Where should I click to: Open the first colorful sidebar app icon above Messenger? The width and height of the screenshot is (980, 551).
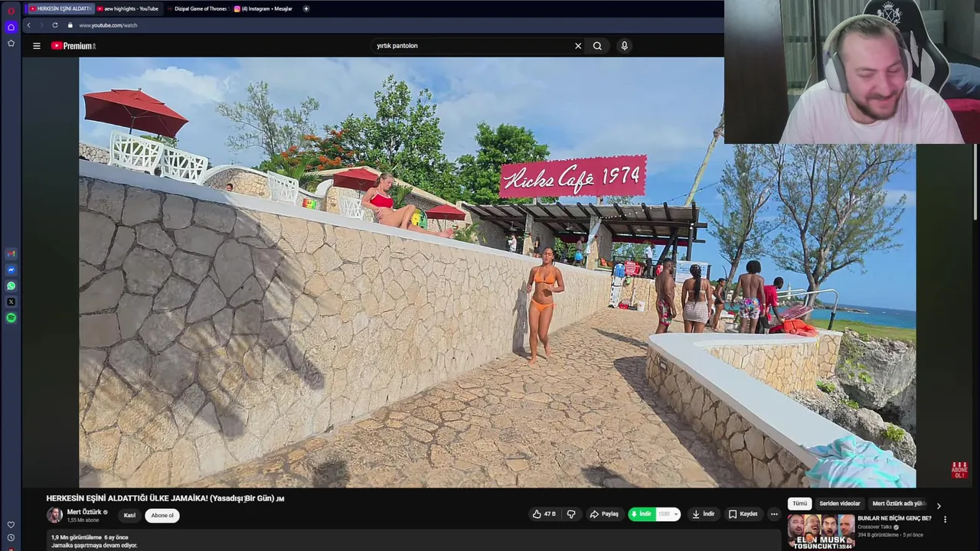point(11,254)
